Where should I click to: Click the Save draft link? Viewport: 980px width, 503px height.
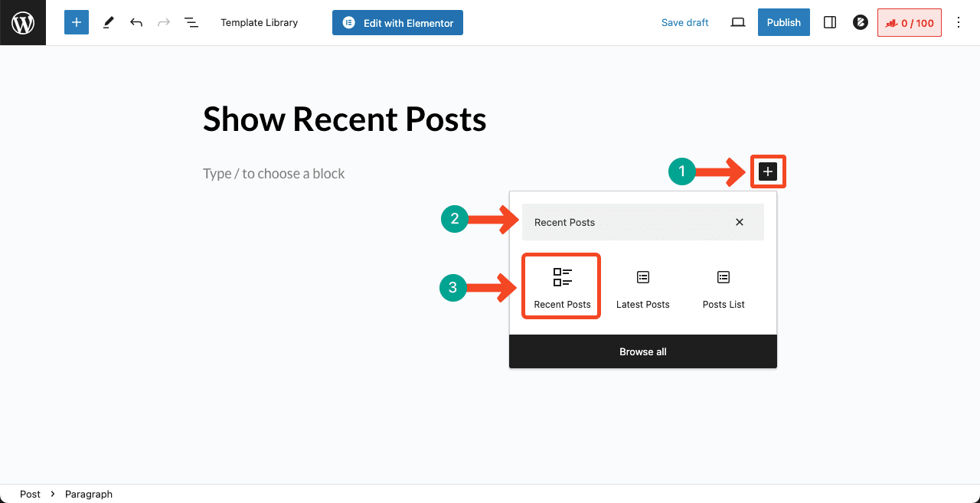pos(684,23)
